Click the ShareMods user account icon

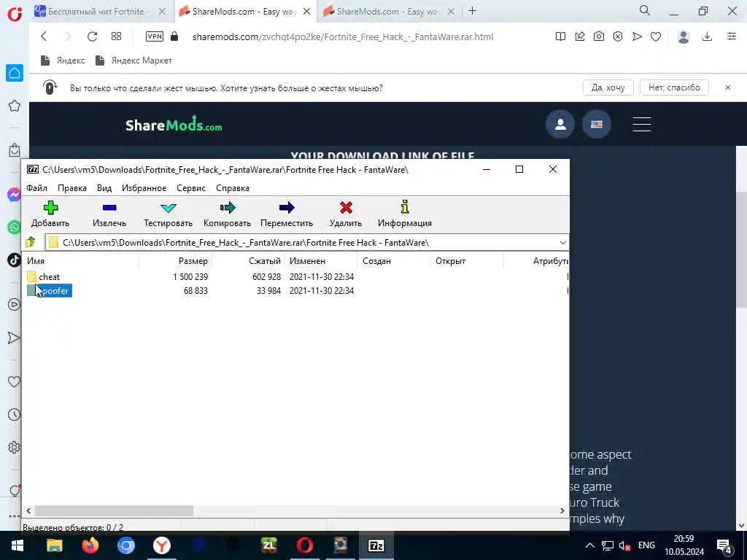(x=560, y=124)
